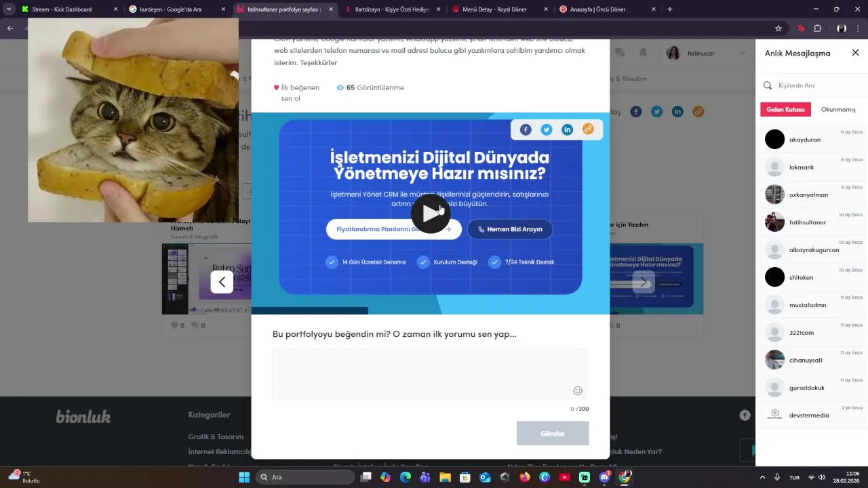Open the footer Facebook icon
The image size is (868, 488).
point(745,415)
